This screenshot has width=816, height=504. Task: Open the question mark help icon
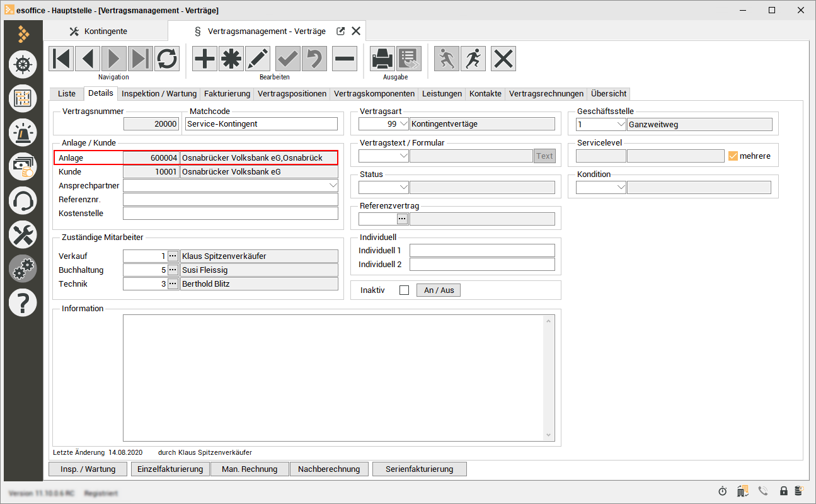[23, 304]
